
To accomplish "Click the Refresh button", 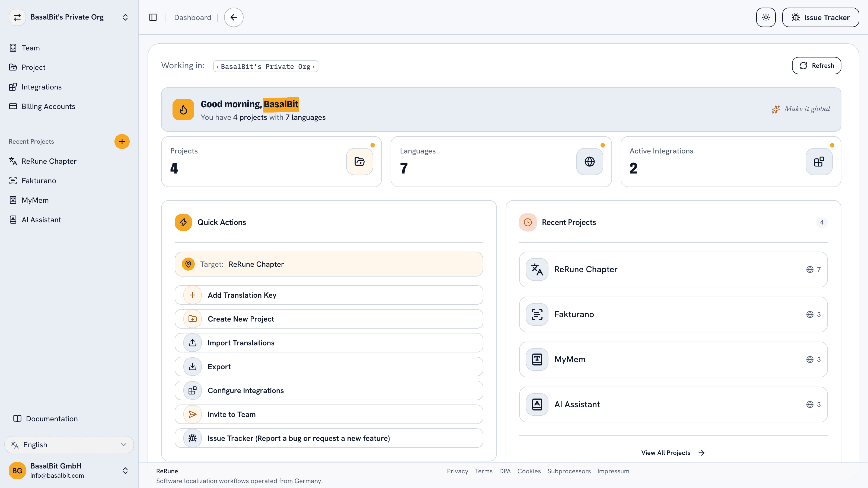I will (x=816, y=66).
